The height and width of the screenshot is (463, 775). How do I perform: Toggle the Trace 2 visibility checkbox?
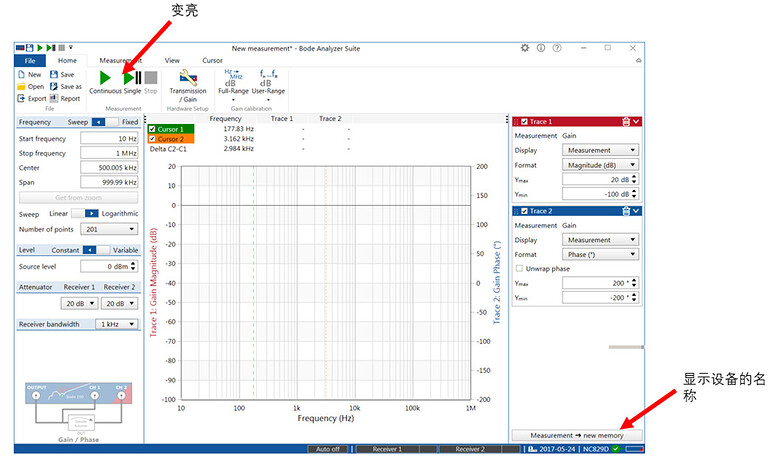click(524, 211)
